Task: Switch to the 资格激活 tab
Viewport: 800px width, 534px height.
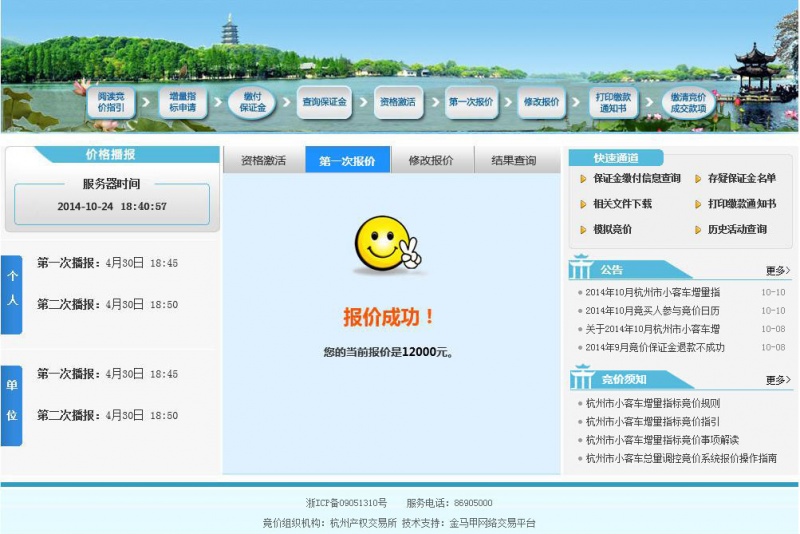Action: click(263, 161)
